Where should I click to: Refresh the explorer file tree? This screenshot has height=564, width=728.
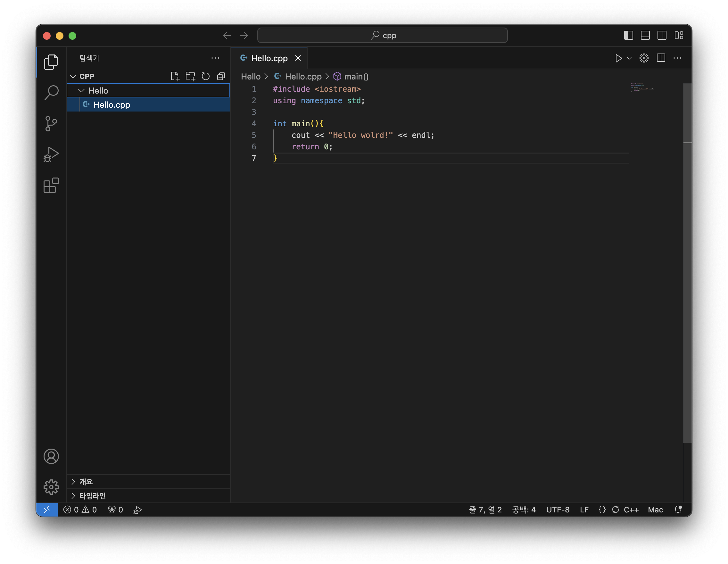[x=206, y=76]
